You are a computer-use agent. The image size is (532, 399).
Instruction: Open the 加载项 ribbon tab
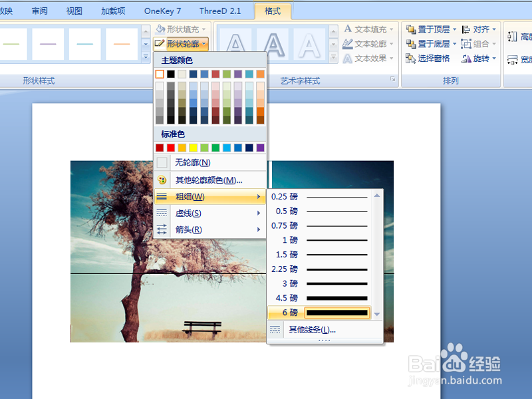point(113,11)
